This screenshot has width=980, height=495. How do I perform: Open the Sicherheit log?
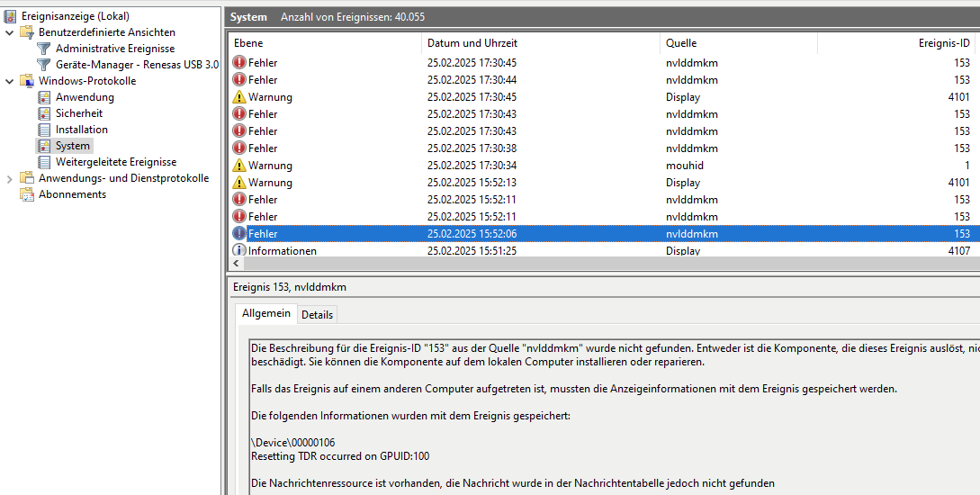coord(79,113)
